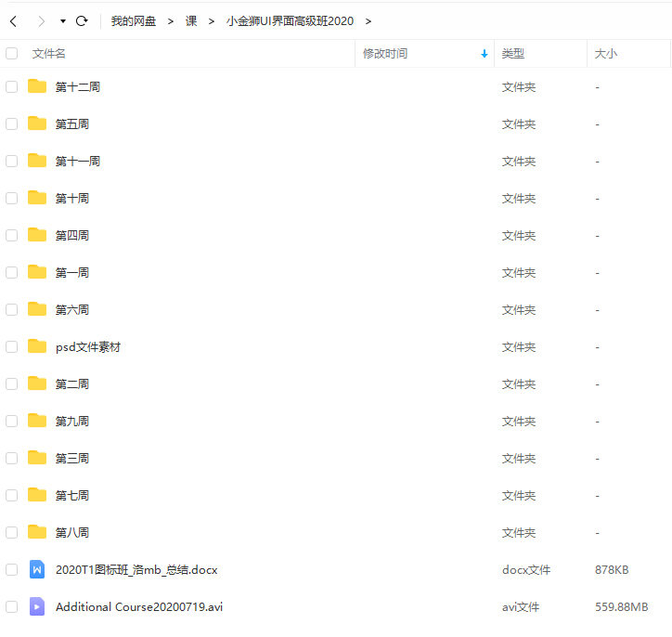Viewport: 672px width, 637px height.
Task: Check the box for 第九周
Action: pyautogui.click(x=11, y=421)
